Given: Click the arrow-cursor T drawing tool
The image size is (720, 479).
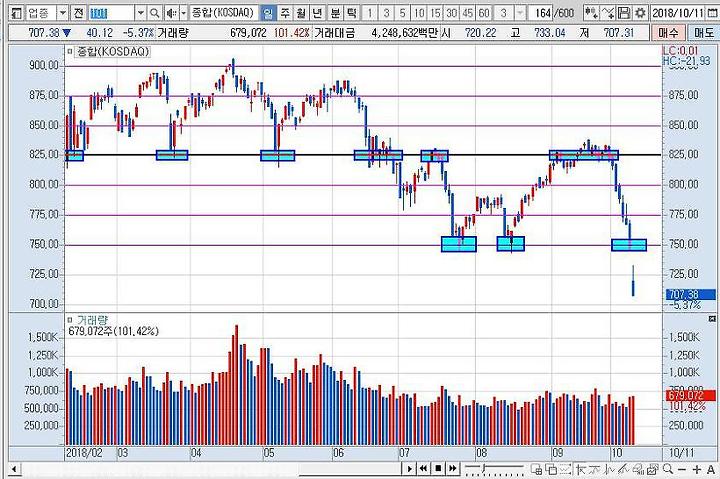Looking at the screenshot, I should [x=581, y=469].
